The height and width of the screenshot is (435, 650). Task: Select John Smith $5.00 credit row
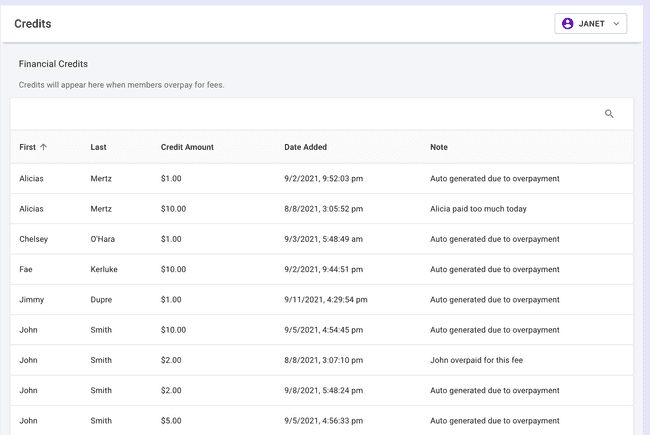[320, 420]
